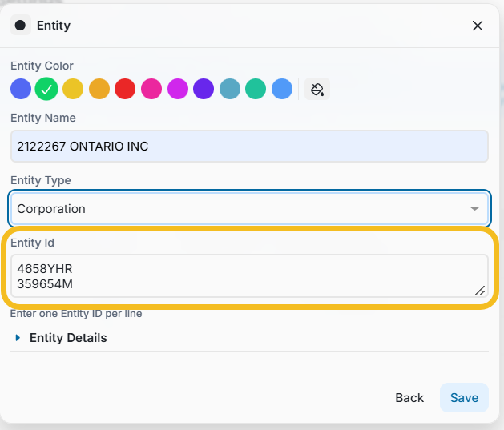
Task: Open the custom color paint bucket picker
Action: click(x=317, y=89)
